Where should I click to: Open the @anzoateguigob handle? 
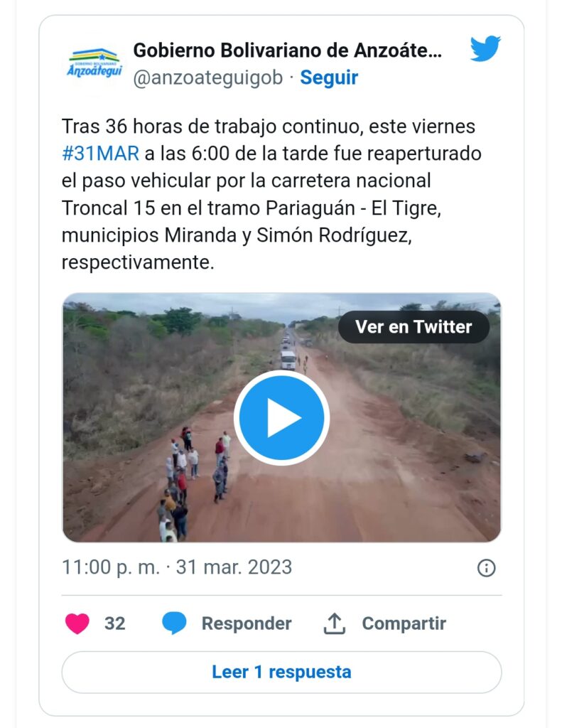point(208,77)
